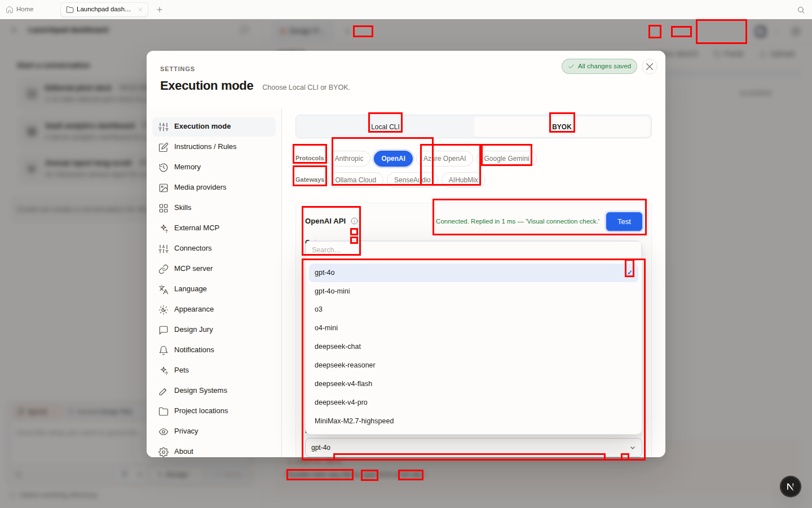Open a new tab with the plus icon
The image size is (812, 508).
pos(160,10)
